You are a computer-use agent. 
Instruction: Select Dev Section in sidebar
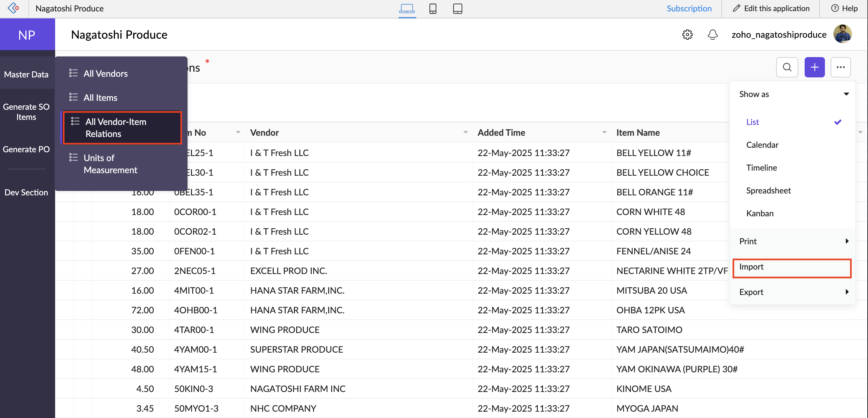pos(26,192)
